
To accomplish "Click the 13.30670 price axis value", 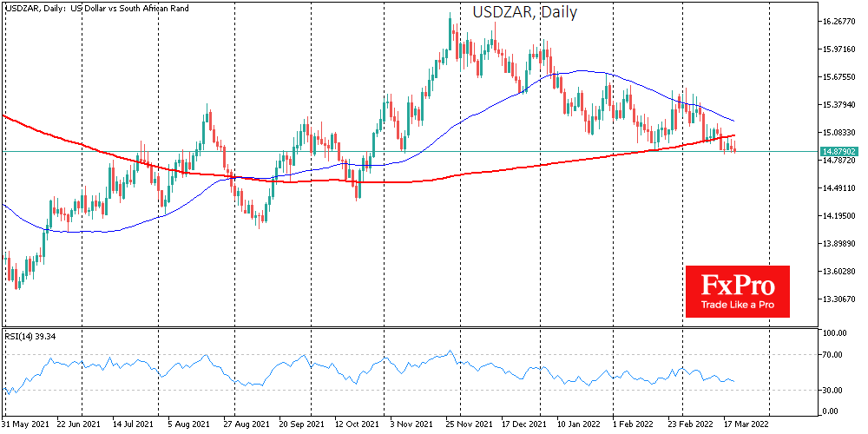I will point(839,299).
